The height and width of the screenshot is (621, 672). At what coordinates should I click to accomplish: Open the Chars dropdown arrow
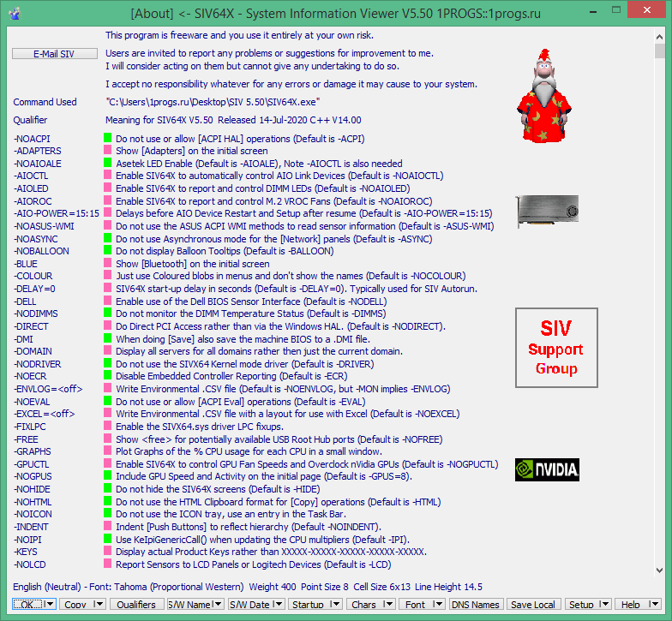pos(388,605)
